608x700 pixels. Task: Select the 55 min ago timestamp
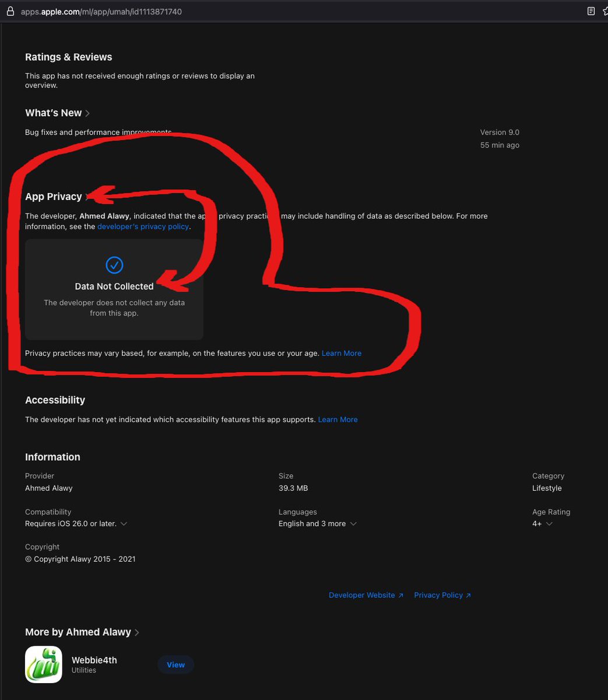(x=500, y=145)
